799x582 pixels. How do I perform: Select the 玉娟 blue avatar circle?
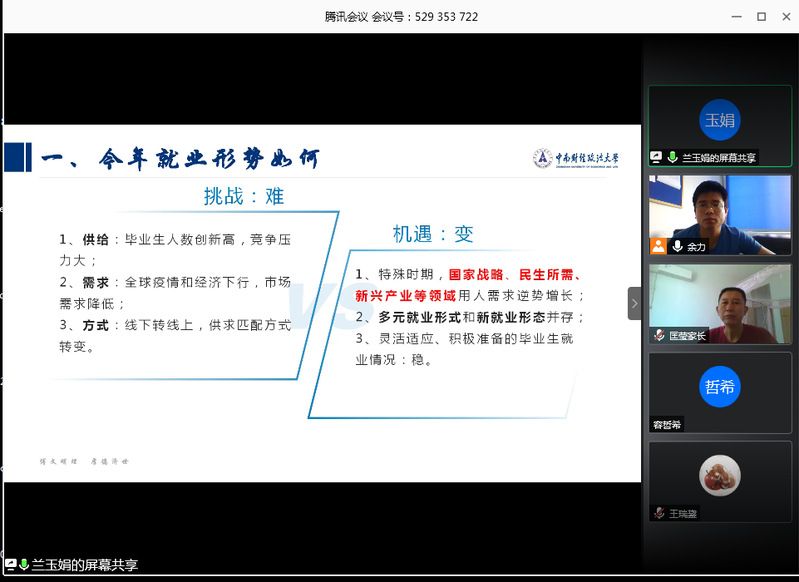tap(719, 120)
